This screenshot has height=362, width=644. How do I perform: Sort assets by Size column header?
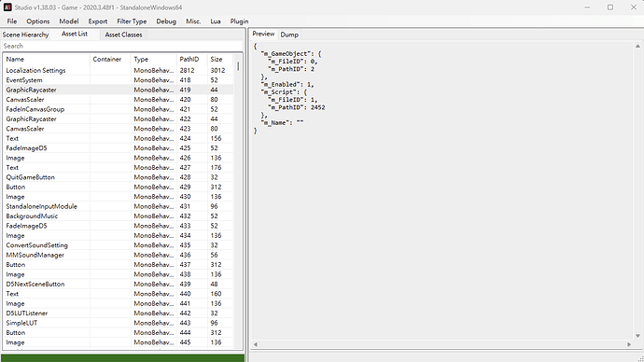(x=220, y=59)
